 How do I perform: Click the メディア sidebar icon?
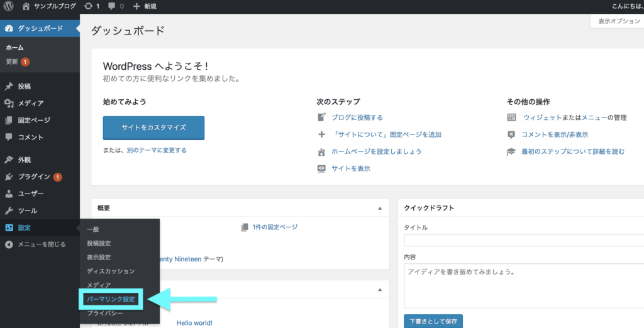(9, 104)
